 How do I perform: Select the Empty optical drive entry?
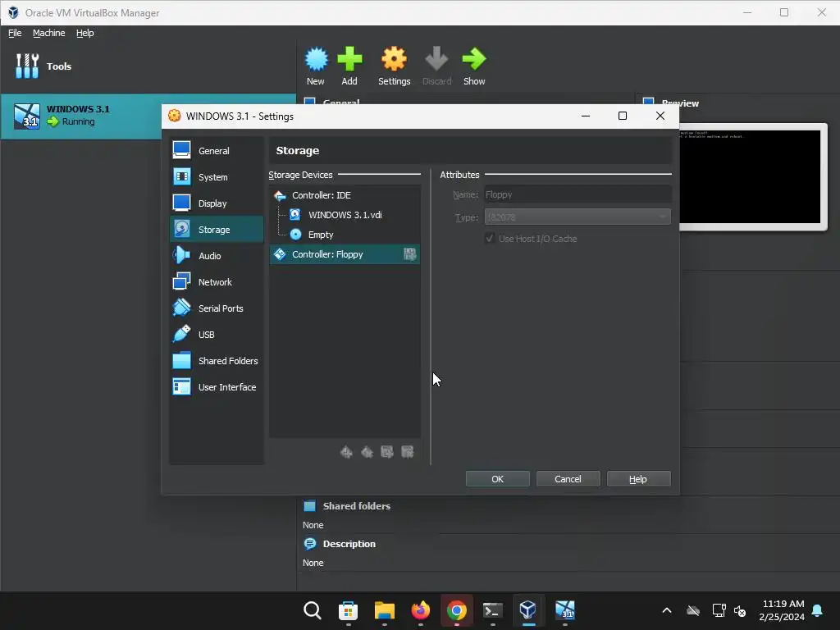345,235
